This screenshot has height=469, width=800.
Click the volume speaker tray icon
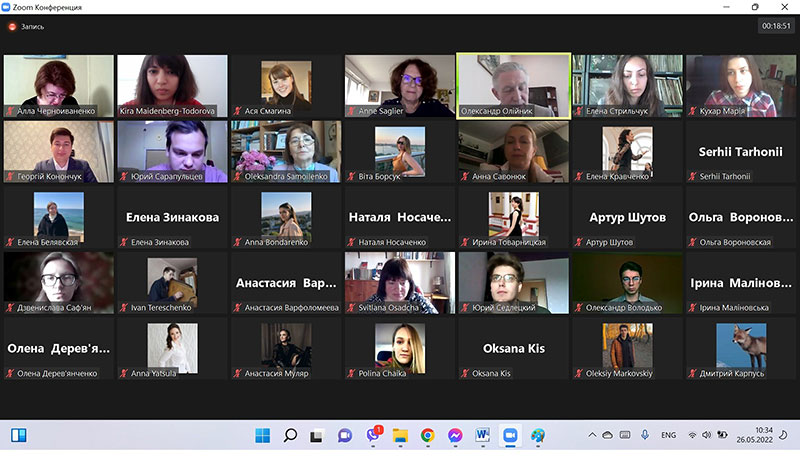coord(707,435)
